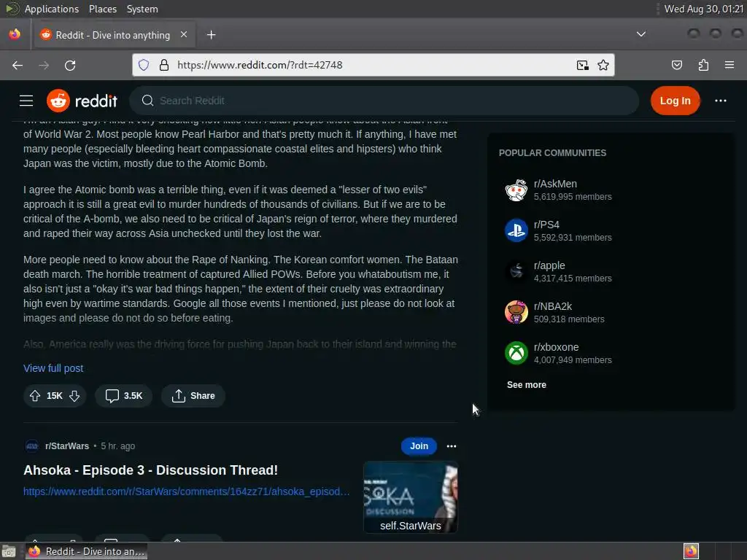
Task: Click the Log In button
Action: (x=675, y=101)
